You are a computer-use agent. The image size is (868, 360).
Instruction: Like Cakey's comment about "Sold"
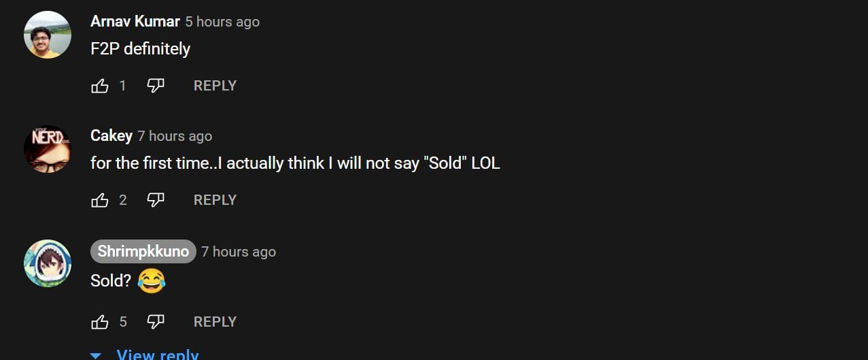100,200
